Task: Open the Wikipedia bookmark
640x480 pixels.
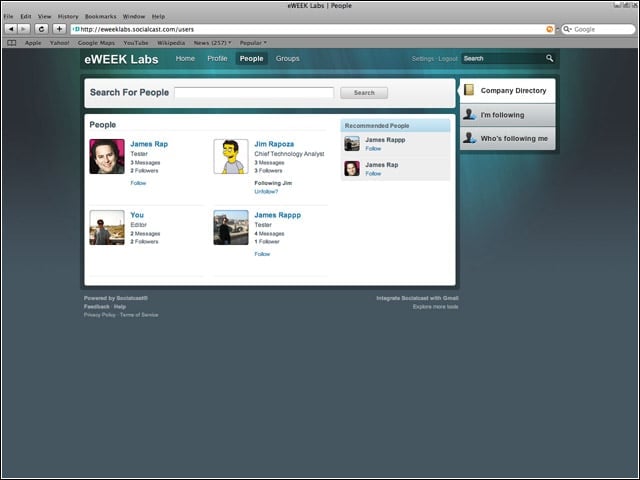Action: 171,43
